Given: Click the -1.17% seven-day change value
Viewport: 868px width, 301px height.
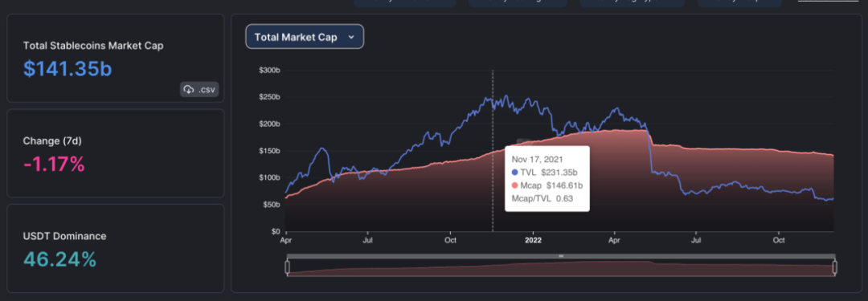Looking at the screenshot, I should 54,164.
